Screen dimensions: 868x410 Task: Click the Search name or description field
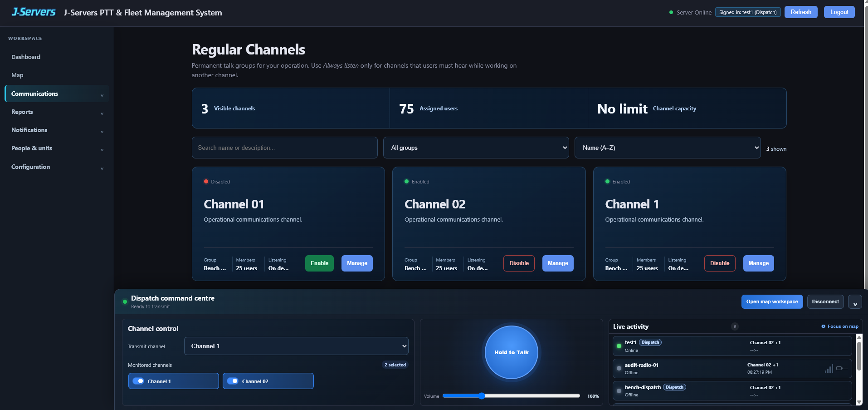[285, 148]
